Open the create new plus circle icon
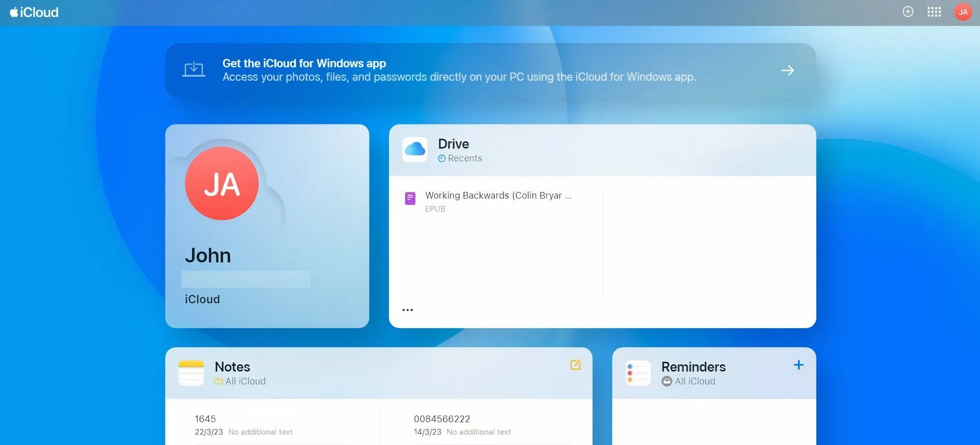This screenshot has width=980, height=445. tap(908, 12)
